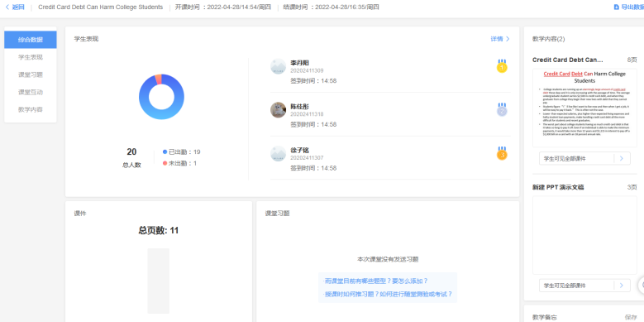644x322 pixels.
Task: Click 徐子铭's avatar
Action: [x=278, y=153]
